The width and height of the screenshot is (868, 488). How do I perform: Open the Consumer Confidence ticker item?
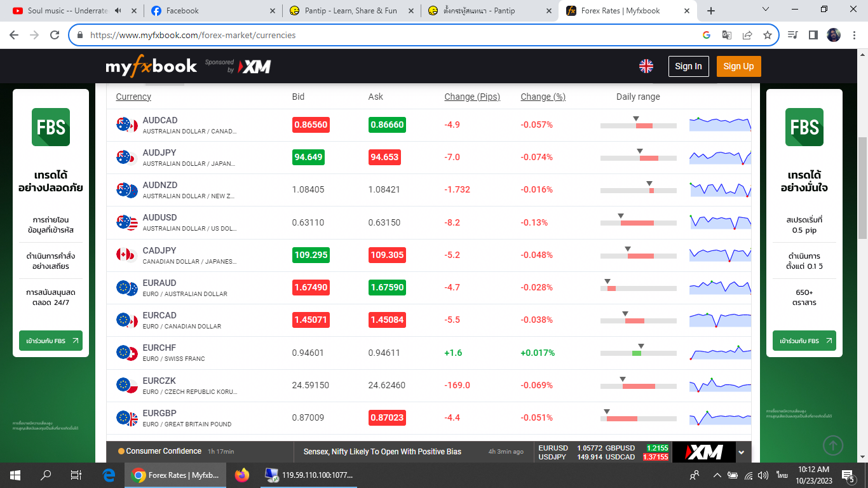click(x=164, y=451)
